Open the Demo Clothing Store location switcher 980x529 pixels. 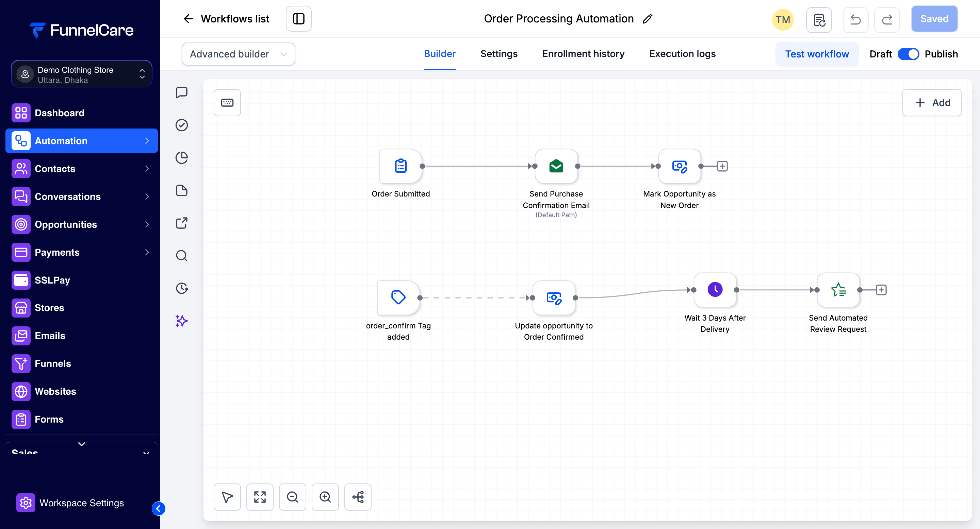[82, 74]
